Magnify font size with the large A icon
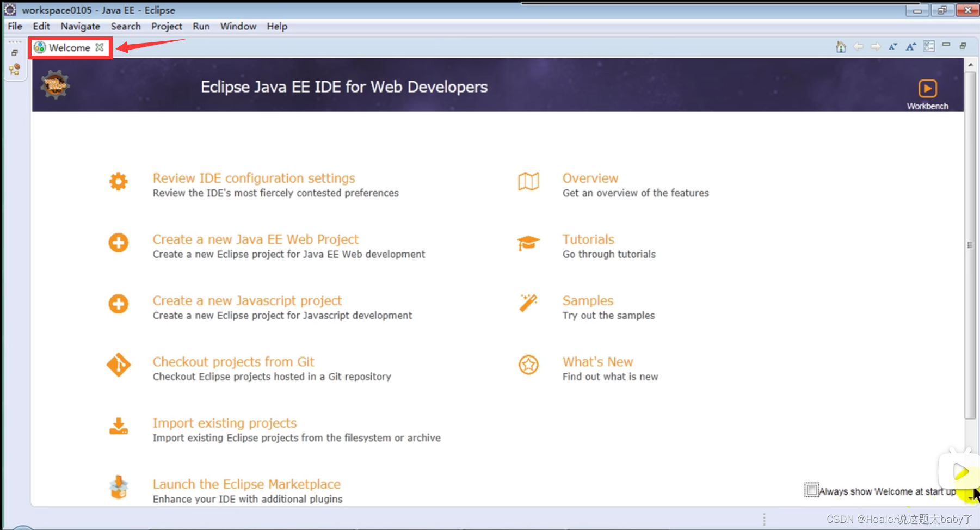Image resolution: width=980 pixels, height=530 pixels. [911, 47]
